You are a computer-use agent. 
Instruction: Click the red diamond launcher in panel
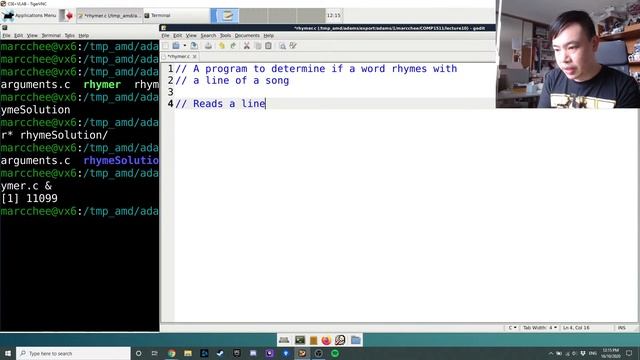[x=69, y=16]
